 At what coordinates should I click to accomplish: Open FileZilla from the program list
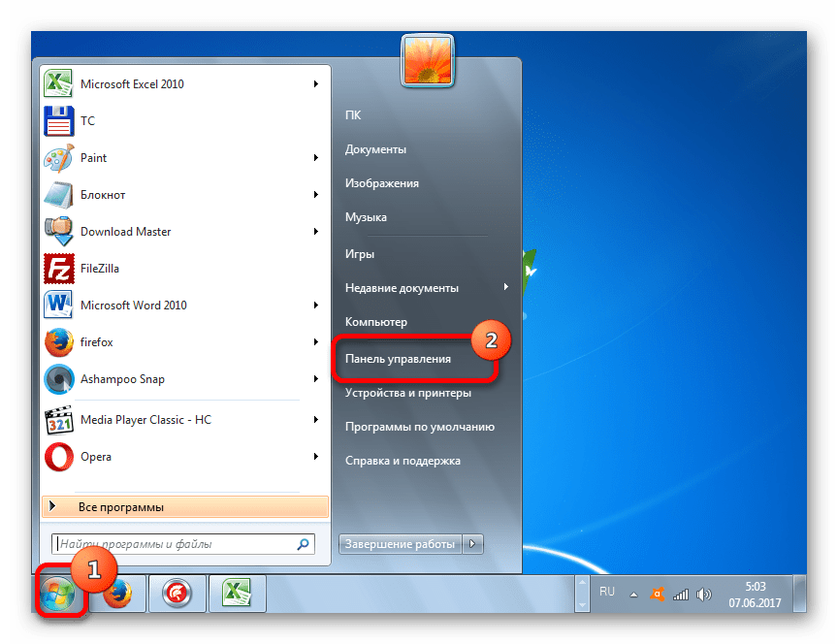click(x=59, y=269)
